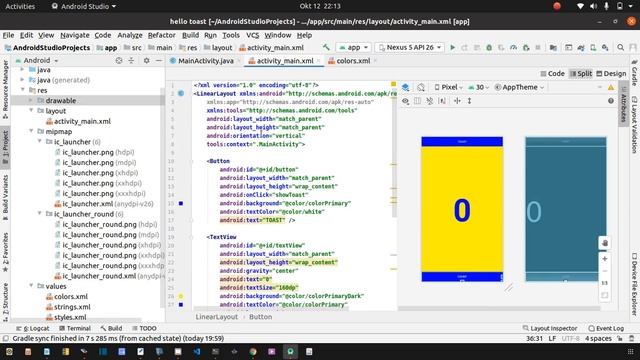Image resolution: width=640 pixels, height=360 pixels.
Task: Click yellow gutter color swatch on line 26
Action: coord(181,296)
